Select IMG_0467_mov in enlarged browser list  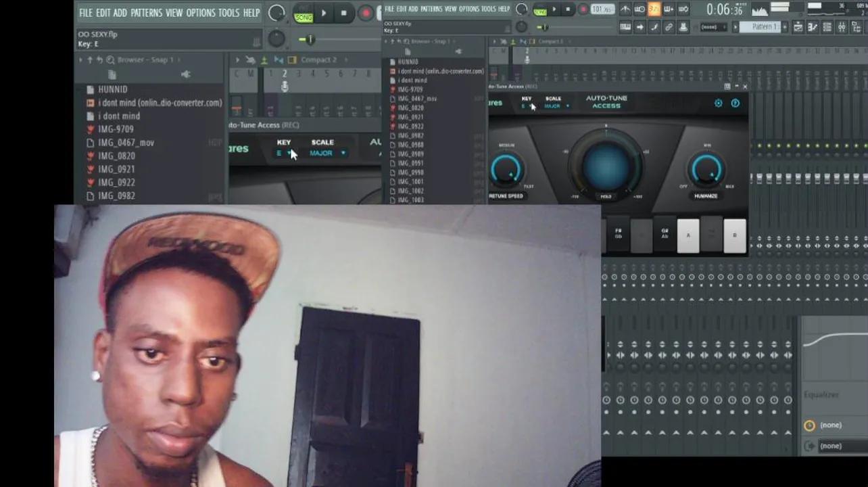tap(126, 143)
